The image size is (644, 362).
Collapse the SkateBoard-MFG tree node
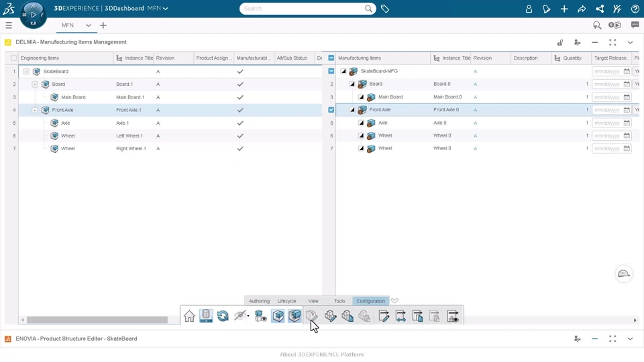[343, 71]
